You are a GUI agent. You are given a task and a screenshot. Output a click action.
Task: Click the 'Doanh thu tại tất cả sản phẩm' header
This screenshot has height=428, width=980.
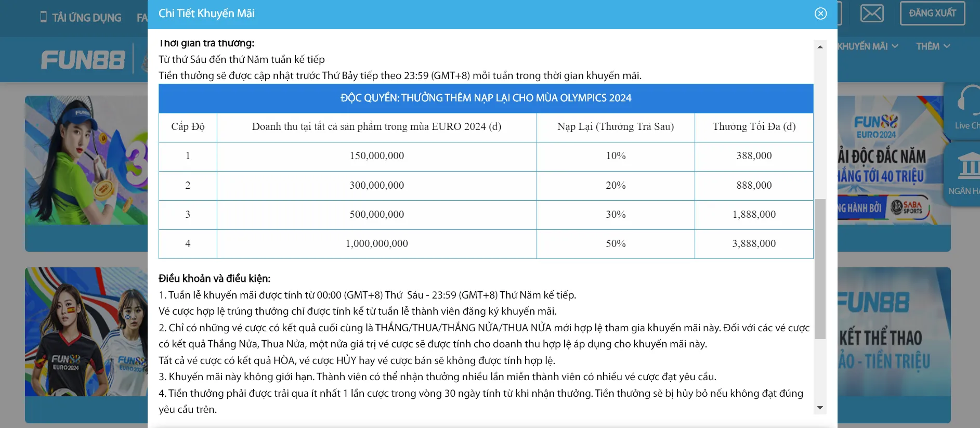377,127
